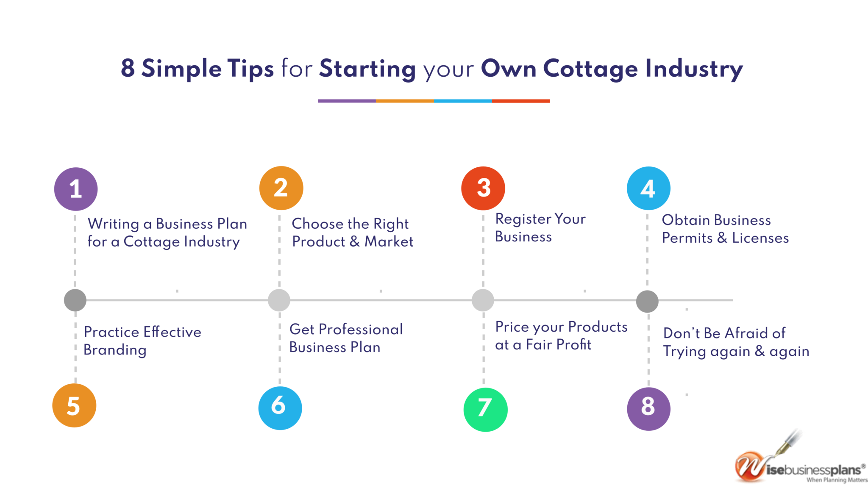Click 'Writing a Business Plan' text
The image size is (868, 488).
coord(167,224)
